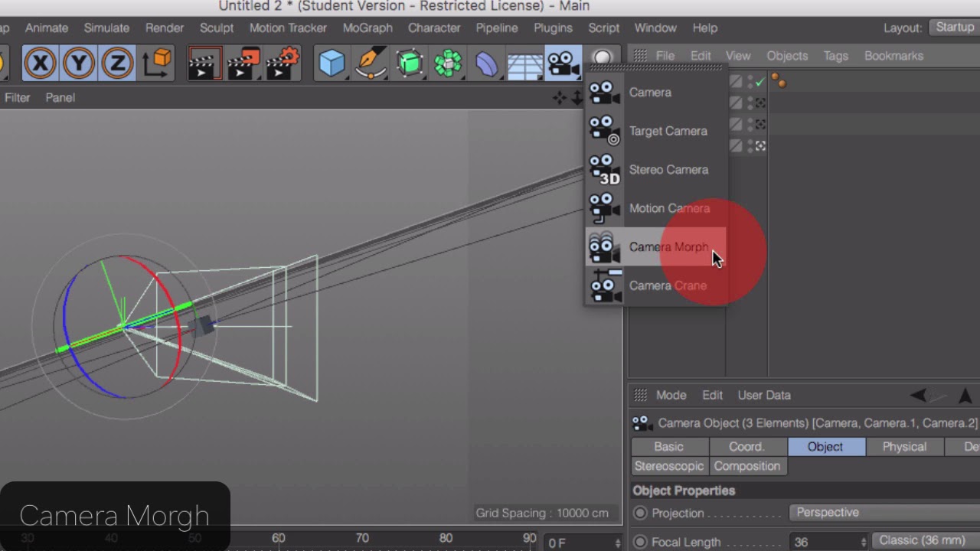Open Attribute Manager Mode menu
Image resolution: width=980 pixels, height=551 pixels.
pyautogui.click(x=671, y=396)
